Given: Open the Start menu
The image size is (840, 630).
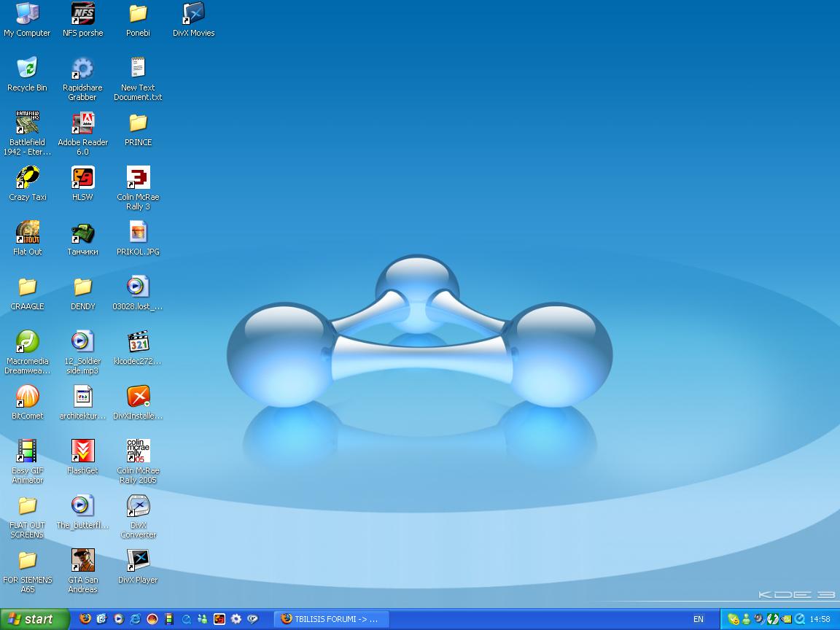Looking at the screenshot, I should 35,619.
